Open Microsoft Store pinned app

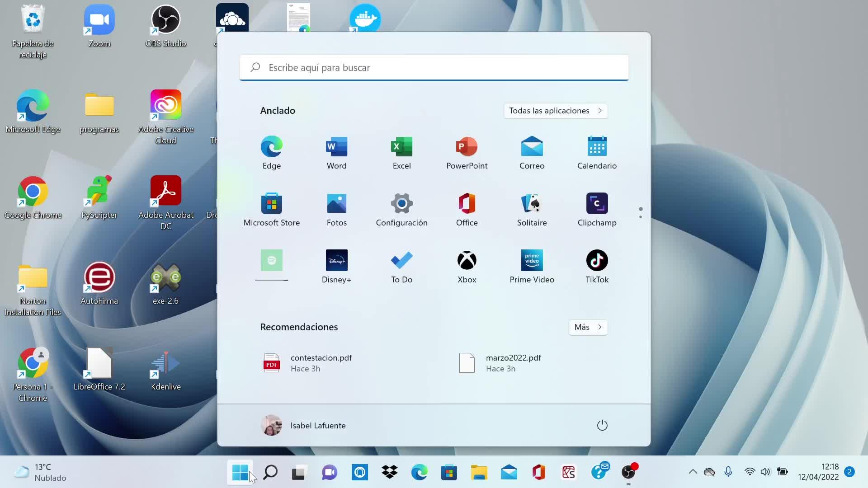coord(271,210)
